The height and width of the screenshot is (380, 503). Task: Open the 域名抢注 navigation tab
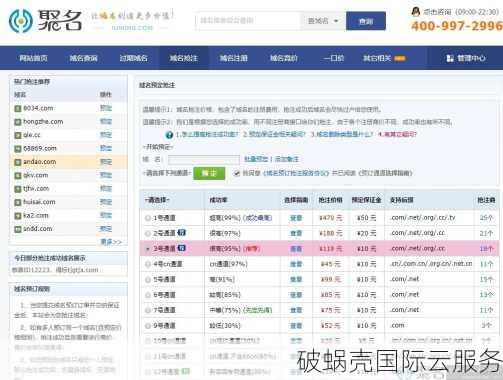pyautogui.click(x=184, y=58)
